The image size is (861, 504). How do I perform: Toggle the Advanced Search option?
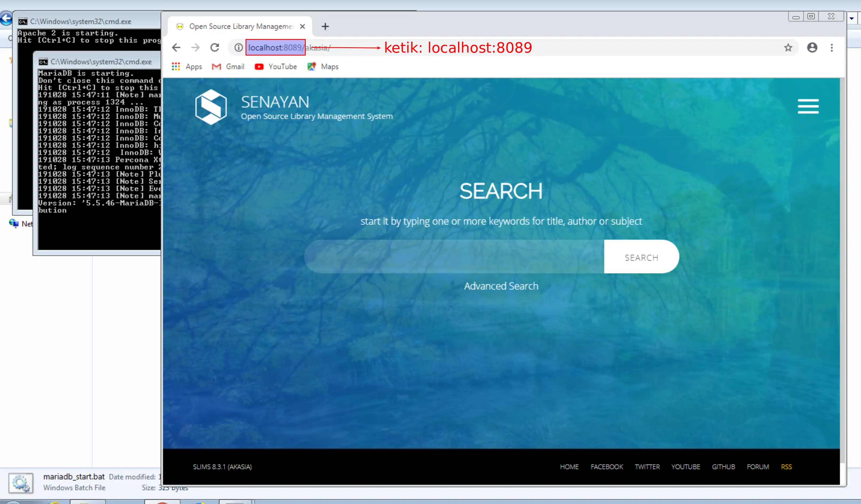(x=501, y=286)
